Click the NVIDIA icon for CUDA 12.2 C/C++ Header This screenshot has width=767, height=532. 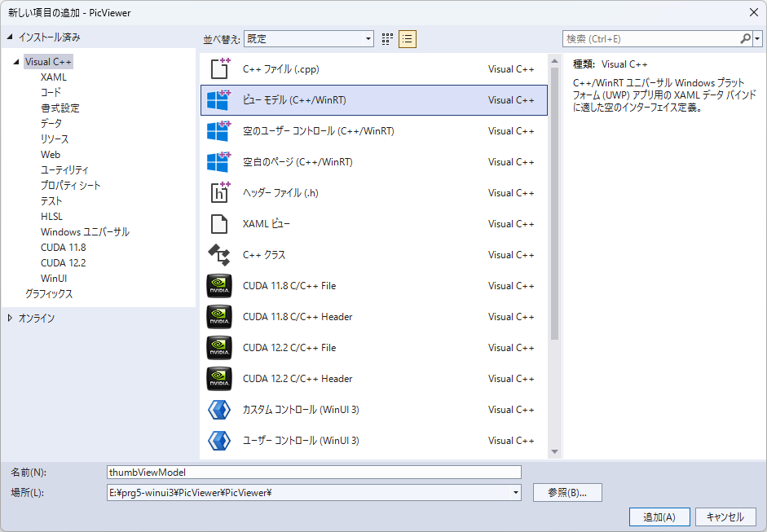point(219,379)
